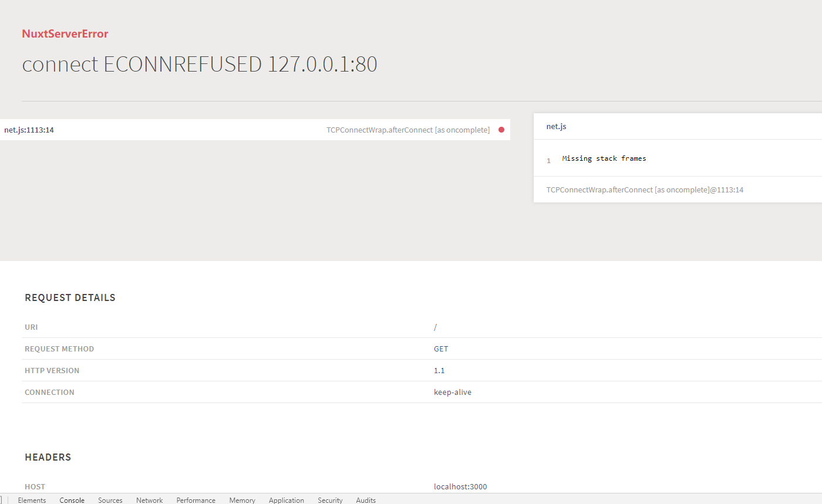Click the 'connect ECONNREFUSED 127.0.0.1:80' error message

click(x=200, y=64)
